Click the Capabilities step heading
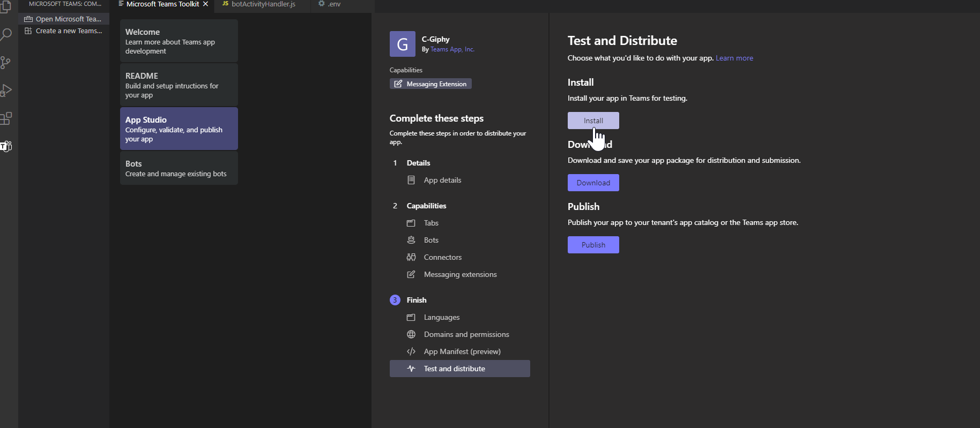Image resolution: width=980 pixels, height=428 pixels. 426,206
